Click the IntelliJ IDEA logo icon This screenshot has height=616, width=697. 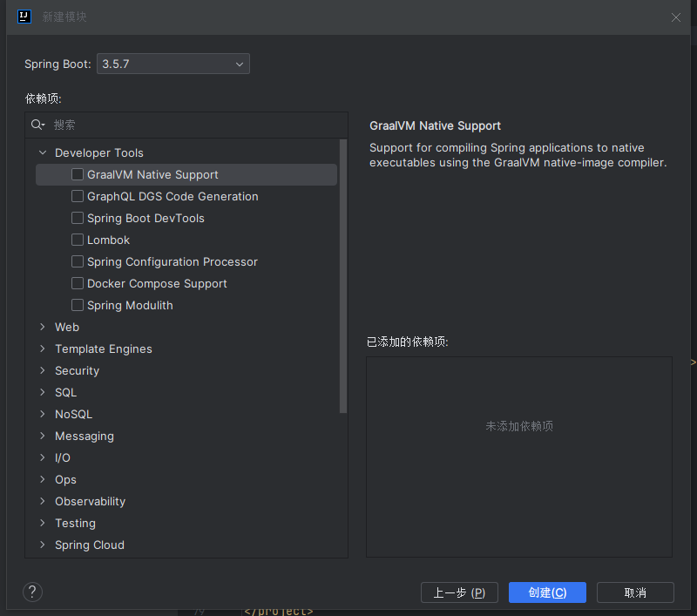(x=24, y=17)
